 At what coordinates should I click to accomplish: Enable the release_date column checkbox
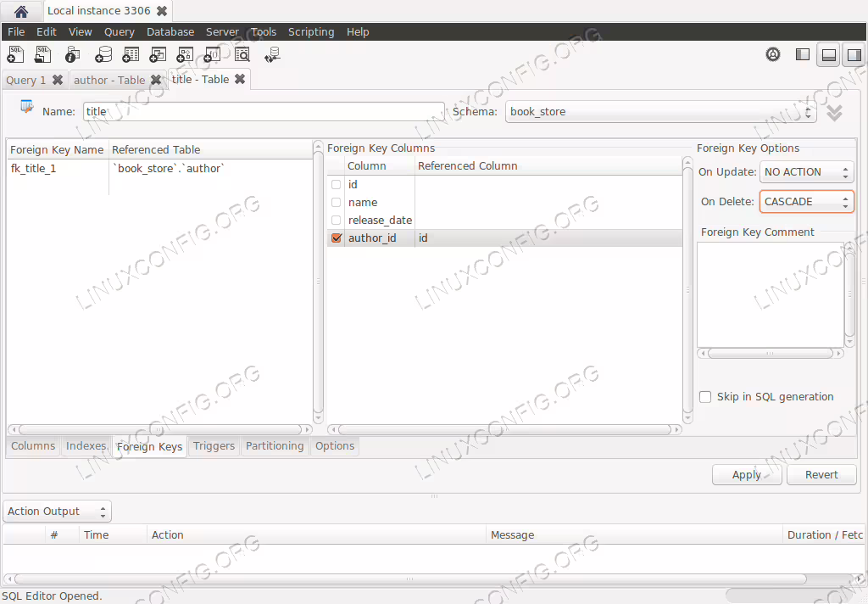[x=336, y=220]
